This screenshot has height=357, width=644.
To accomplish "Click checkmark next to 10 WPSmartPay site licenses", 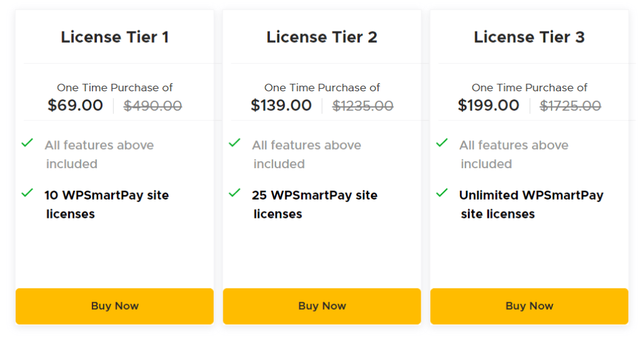I will tap(27, 193).
